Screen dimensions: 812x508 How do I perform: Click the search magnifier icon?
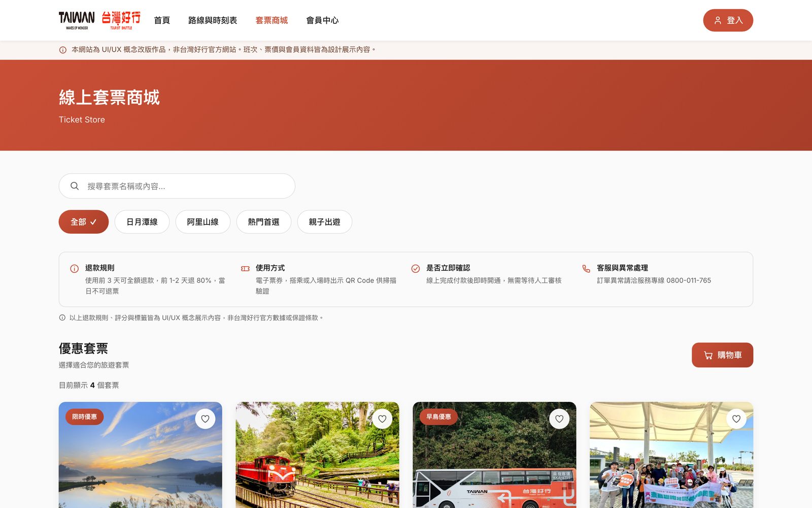75,186
